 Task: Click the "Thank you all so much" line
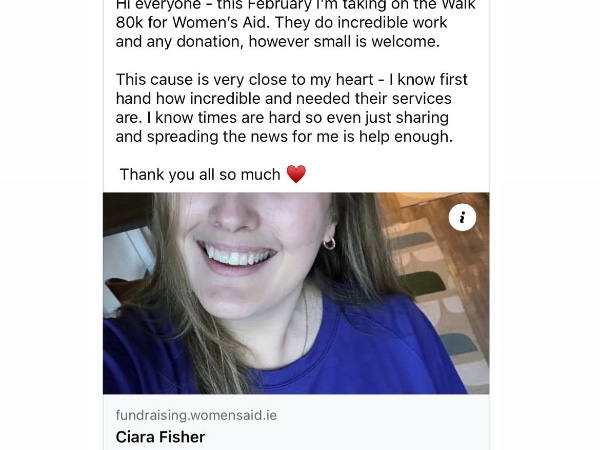coord(200,175)
